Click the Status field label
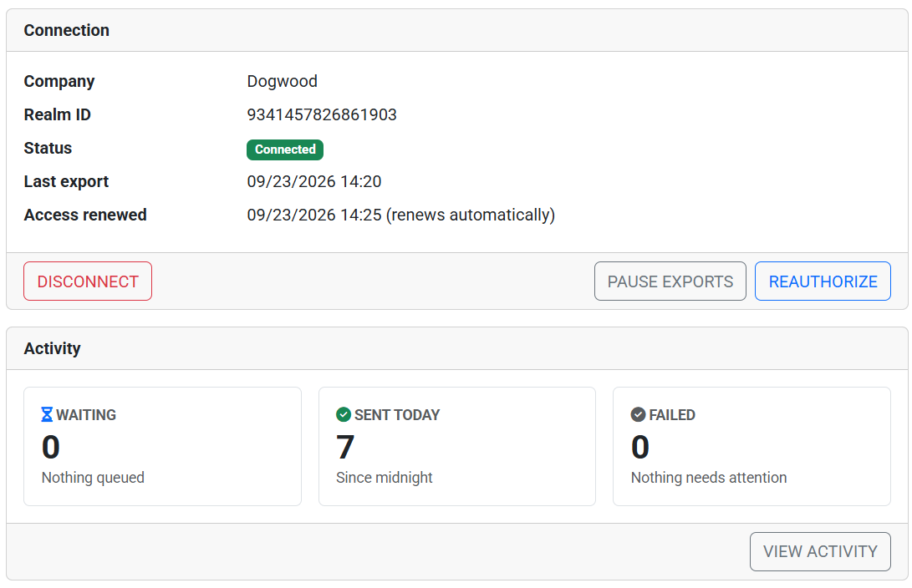This screenshot has height=588, width=912. tap(48, 148)
